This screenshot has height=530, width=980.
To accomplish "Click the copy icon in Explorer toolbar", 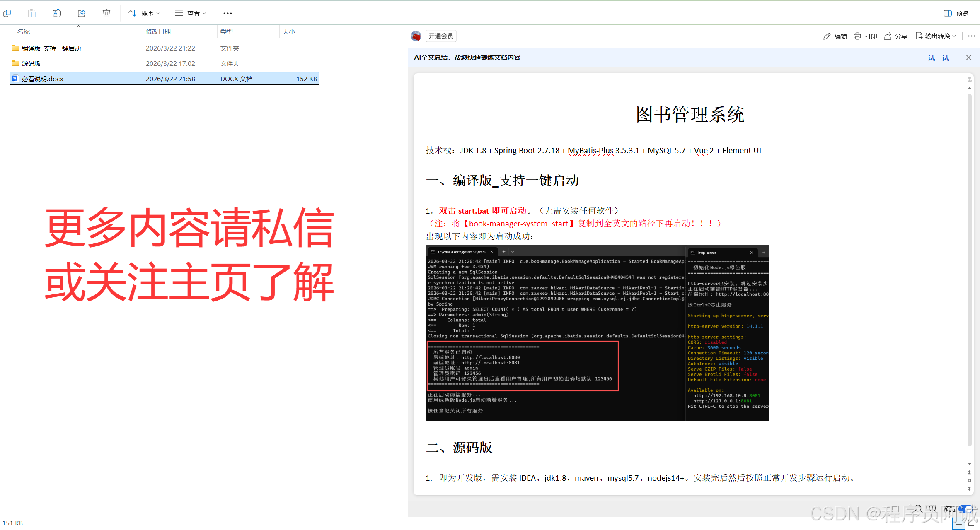I will pos(7,13).
